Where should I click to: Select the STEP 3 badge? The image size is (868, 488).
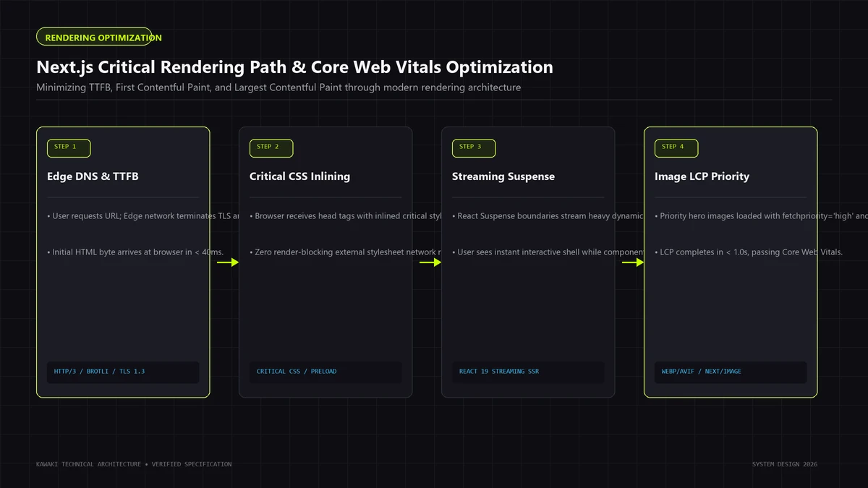474,148
